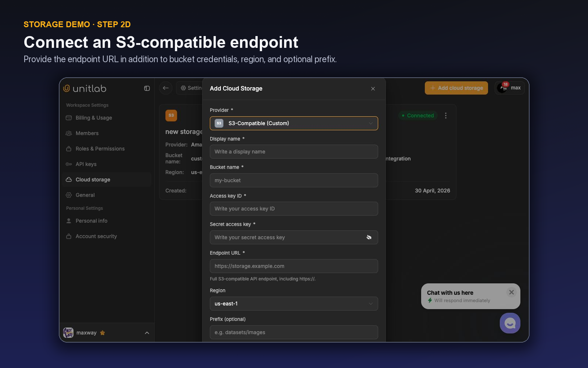
Task: Click the Account security lock icon
Action: (69, 236)
